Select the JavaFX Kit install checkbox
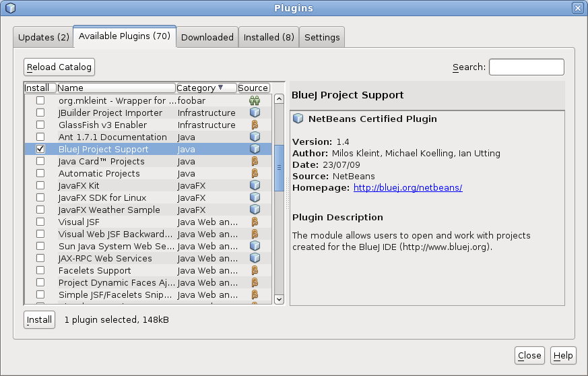Viewport: 588px width, 376px height. click(40, 185)
